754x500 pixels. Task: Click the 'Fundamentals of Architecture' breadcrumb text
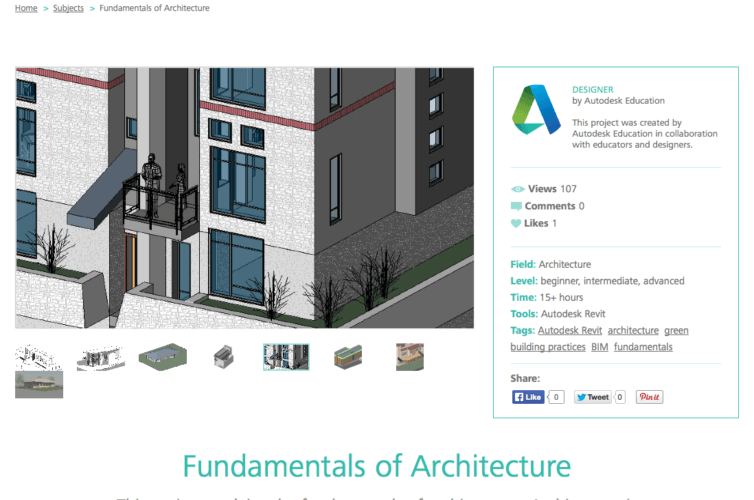tap(154, 8)
